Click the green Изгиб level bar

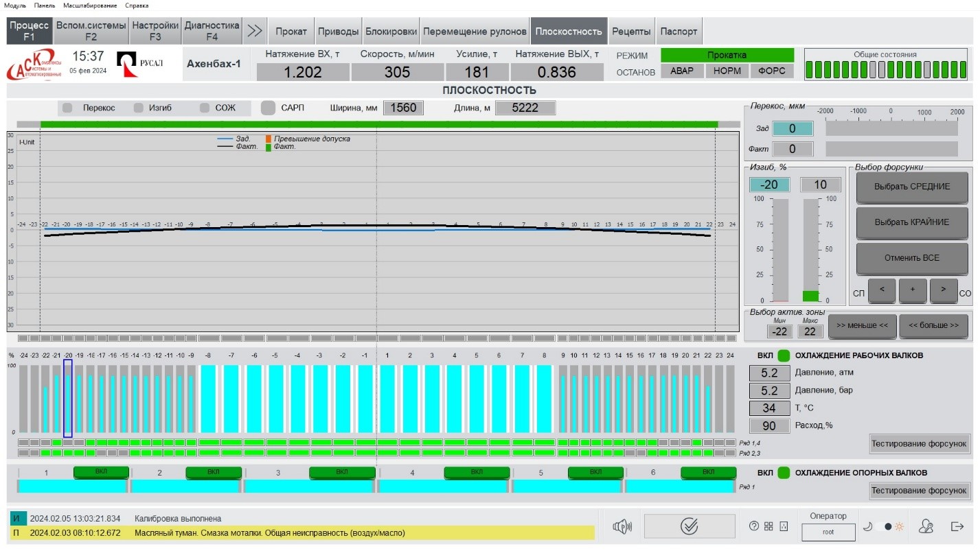(811, 296)
